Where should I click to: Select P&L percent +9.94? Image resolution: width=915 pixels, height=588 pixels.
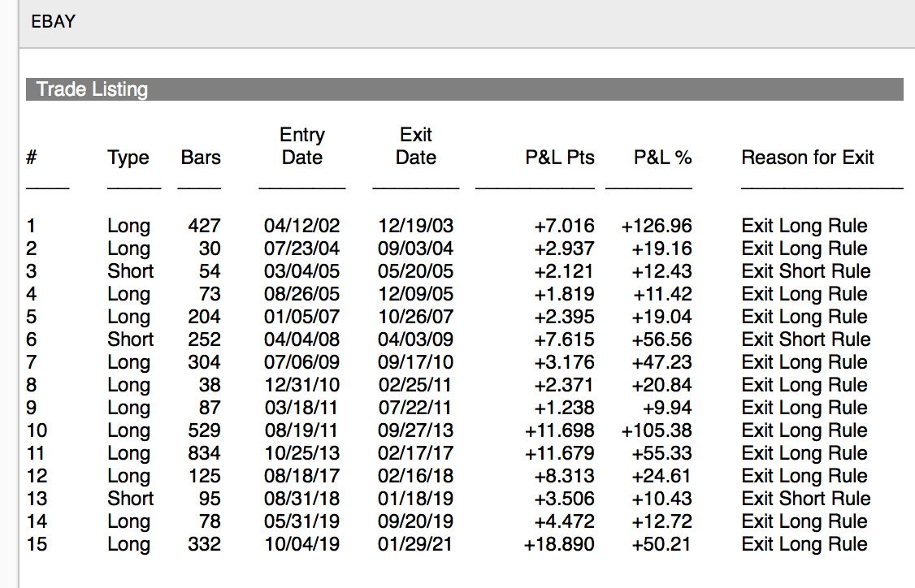click(x=667, y=408)
